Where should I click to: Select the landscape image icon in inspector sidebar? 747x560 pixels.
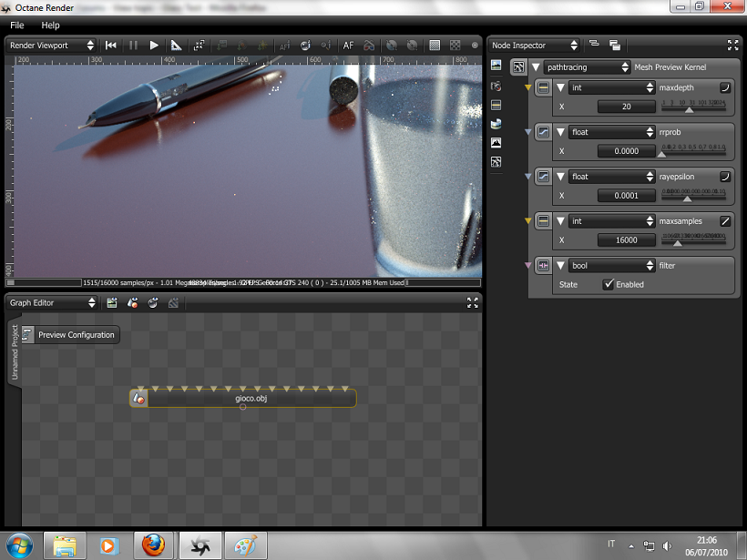[496, 66]
